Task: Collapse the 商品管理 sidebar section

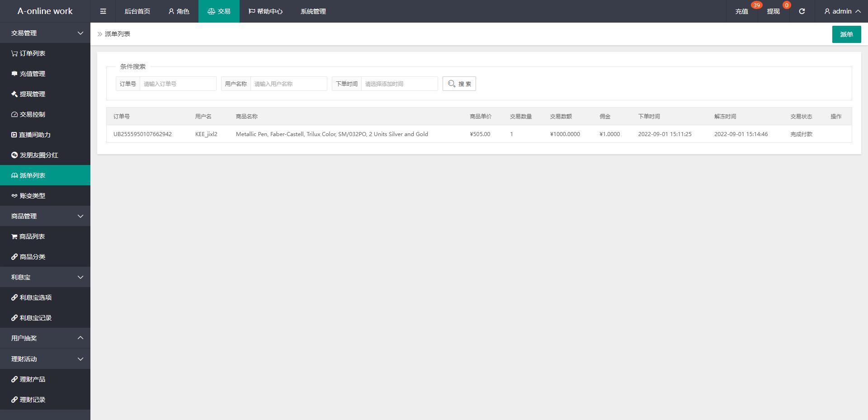Action: 45,216
